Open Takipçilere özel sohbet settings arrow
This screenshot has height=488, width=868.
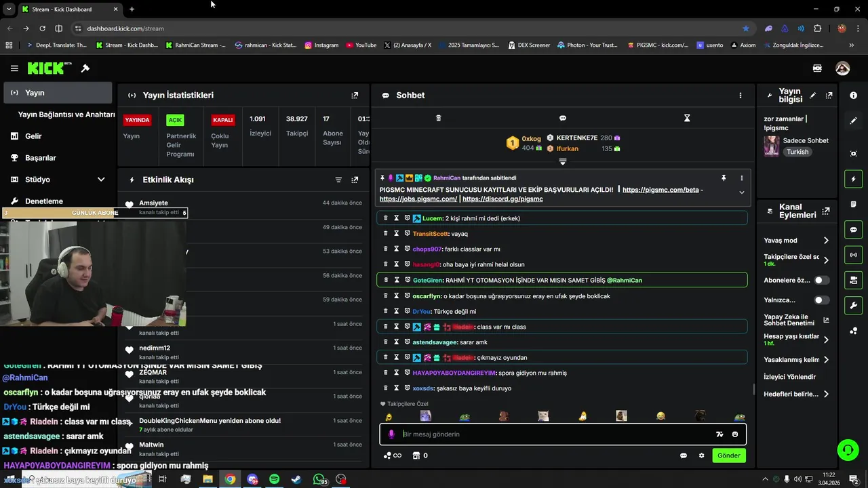click(x=826, y=260)
